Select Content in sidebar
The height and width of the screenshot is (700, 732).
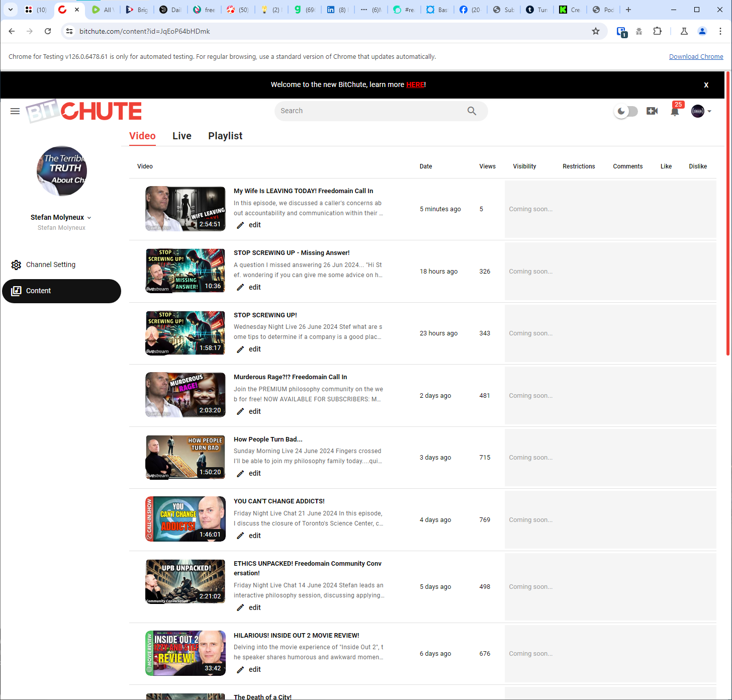[61, 291]
